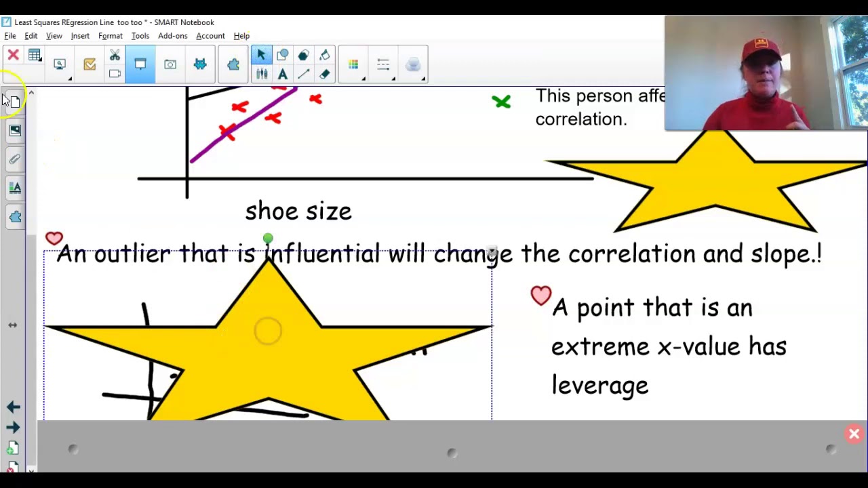Insert a table with the table icon
868x488 pixels.
tap(34, 55)
